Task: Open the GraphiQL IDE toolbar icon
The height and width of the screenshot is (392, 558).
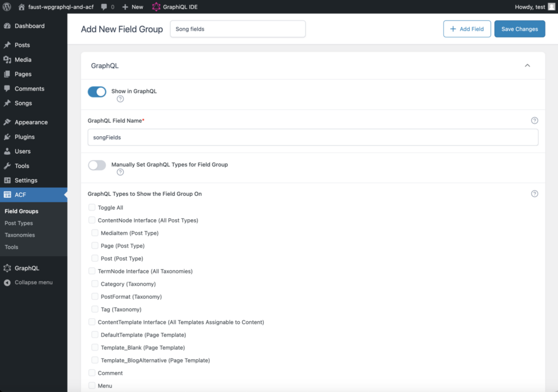Action: click(x=156, y=7)
